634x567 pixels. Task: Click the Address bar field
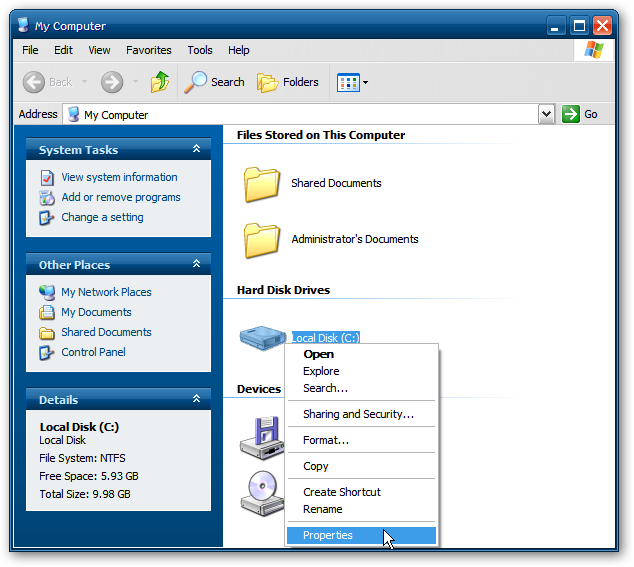[x=301, y=115]
